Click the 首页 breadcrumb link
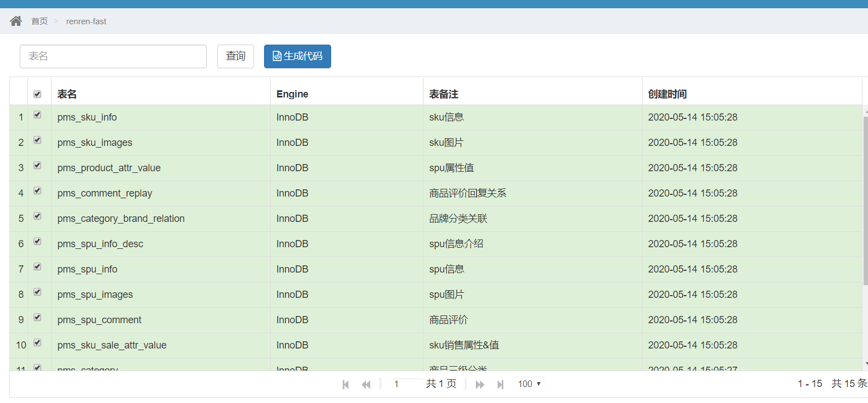The image size is (868, 403). pyautogui.click(x=40, y=21)
